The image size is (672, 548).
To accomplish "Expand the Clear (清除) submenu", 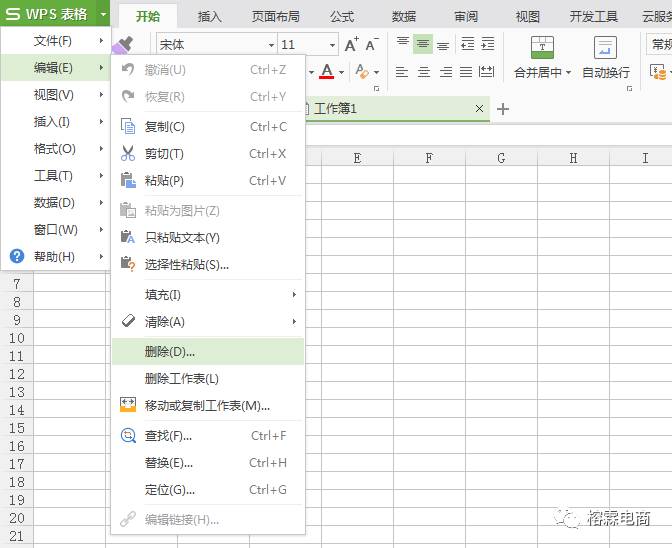I will [x=208, y=321].
